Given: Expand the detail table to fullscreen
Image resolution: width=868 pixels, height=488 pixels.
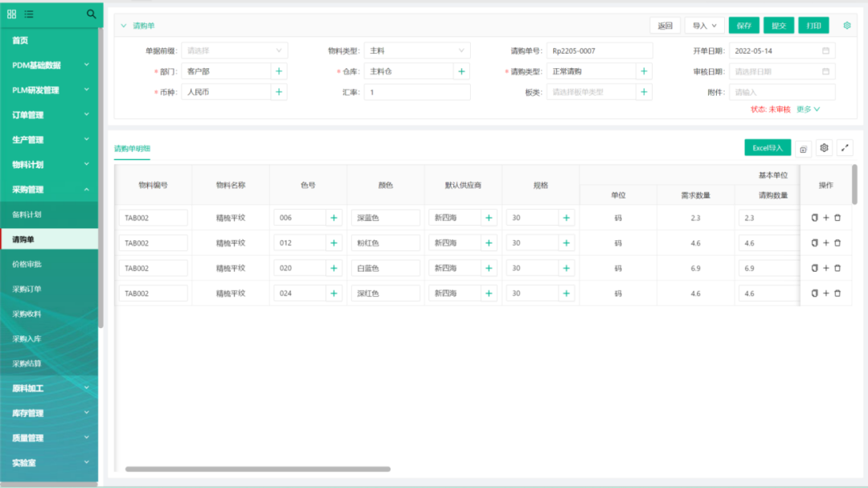Looking at the screenshot, I should coord(845,148).
